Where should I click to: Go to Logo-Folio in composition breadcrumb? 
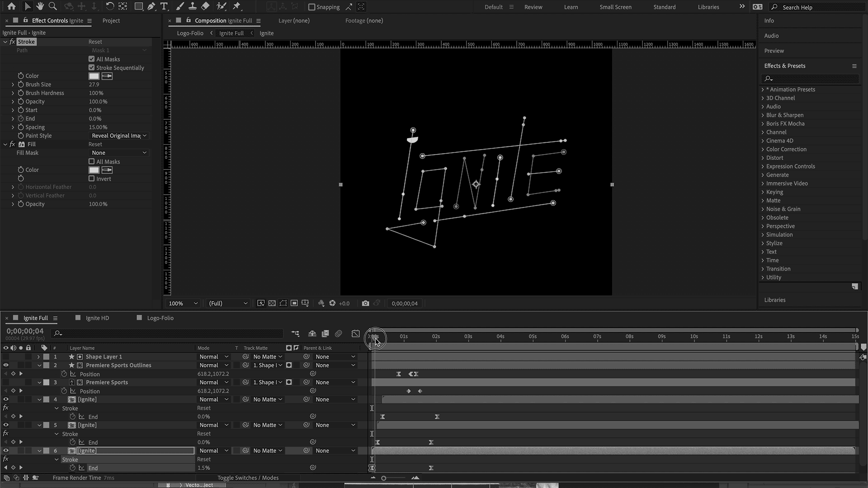tap(190, 33)
